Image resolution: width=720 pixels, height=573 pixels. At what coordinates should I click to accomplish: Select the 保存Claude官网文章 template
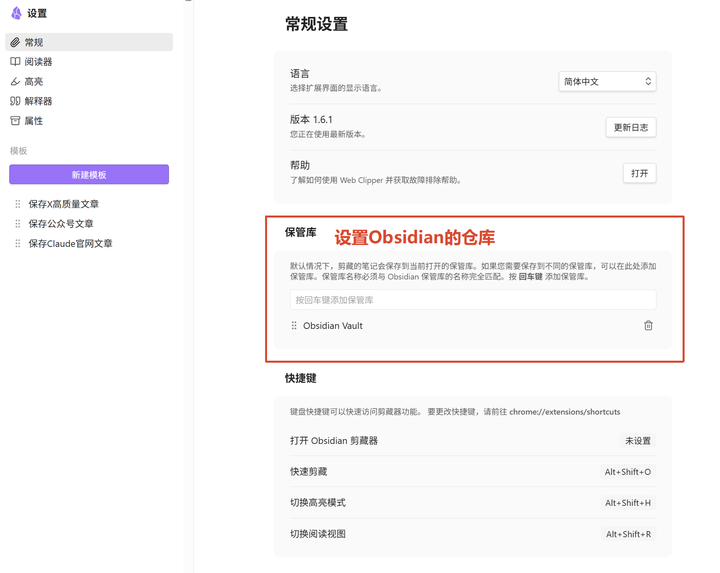click(70, 243)
